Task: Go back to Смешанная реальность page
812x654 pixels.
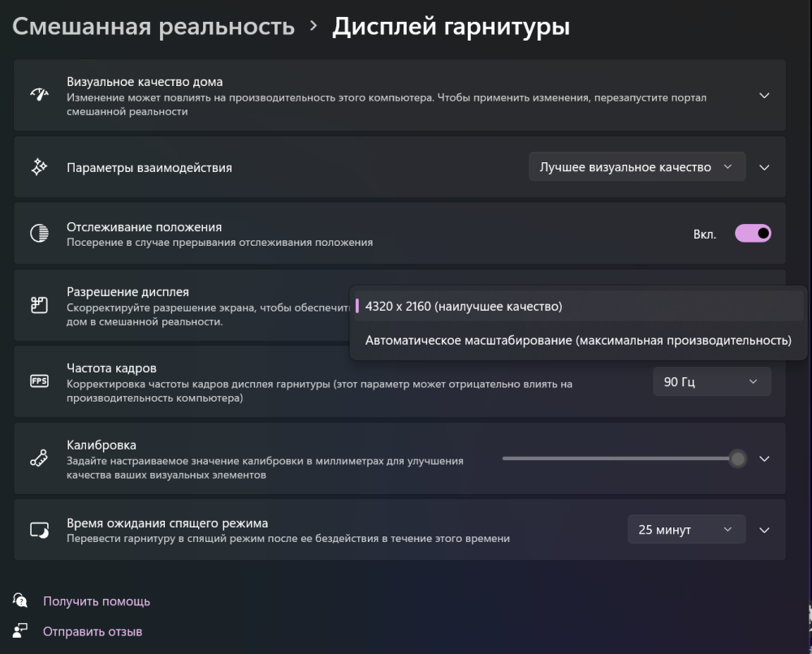Action: tap(154, 26)
